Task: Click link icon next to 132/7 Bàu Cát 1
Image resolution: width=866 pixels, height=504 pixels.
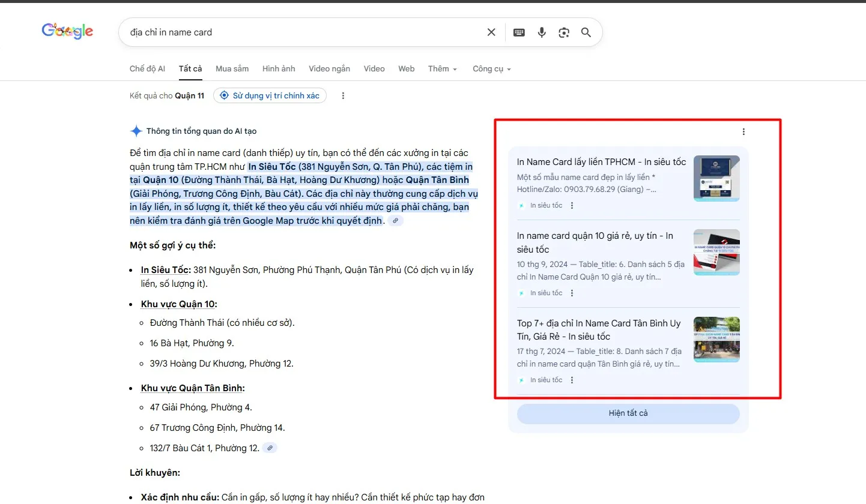Action: coord(270,448)
